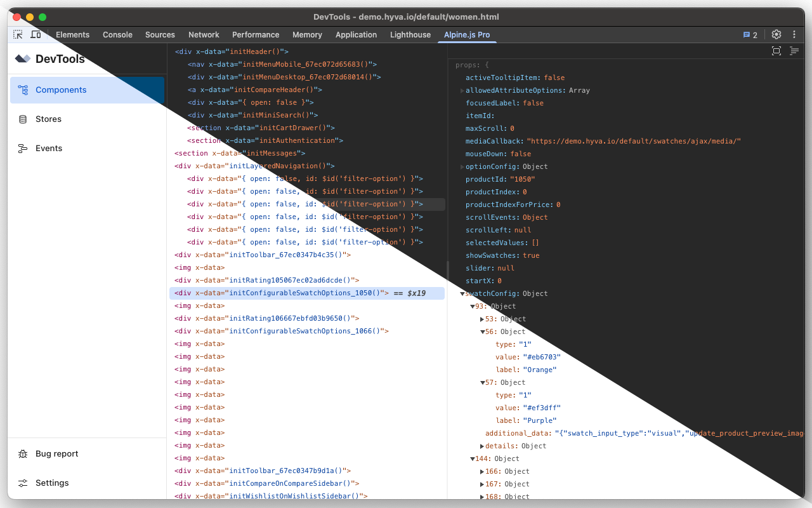Toggle the device emulation mode

pyautogui.click(x=36, y=34)
